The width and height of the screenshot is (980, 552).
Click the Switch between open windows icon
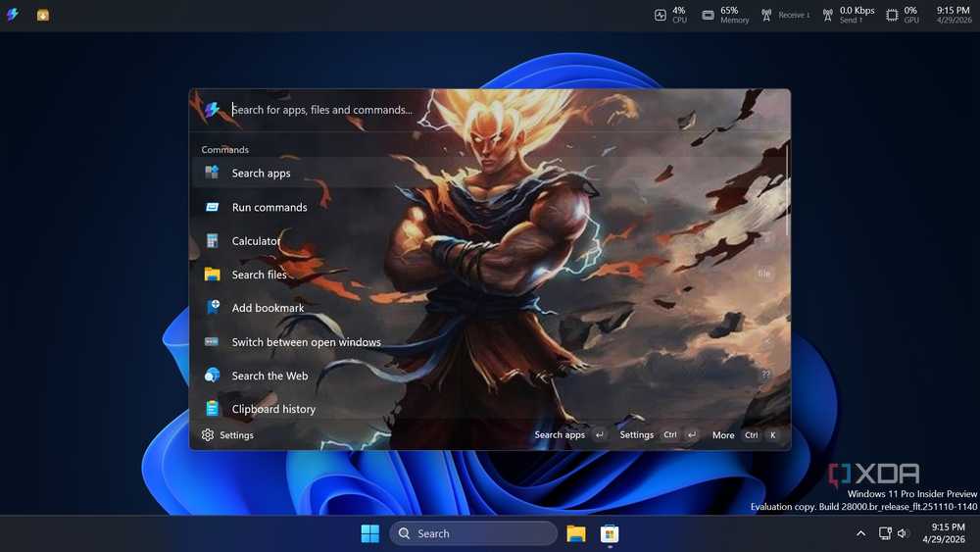[212, 341]
